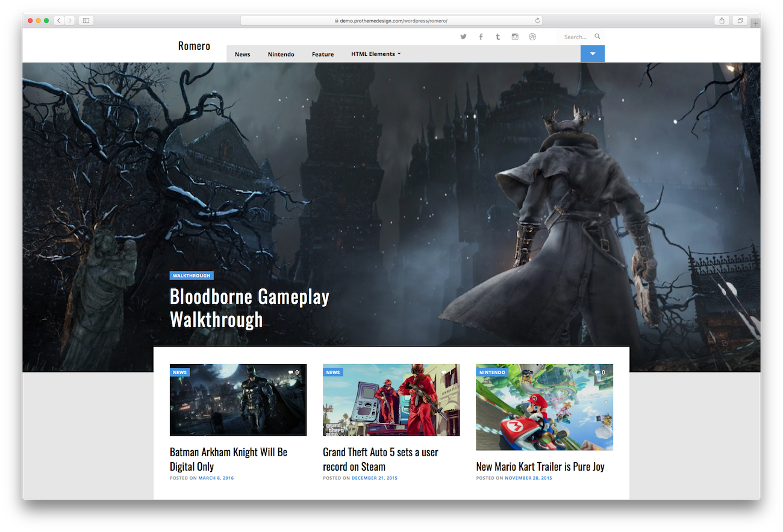
Task: Click the WALKTHROUGH category tag
Action: pos(192,276)
